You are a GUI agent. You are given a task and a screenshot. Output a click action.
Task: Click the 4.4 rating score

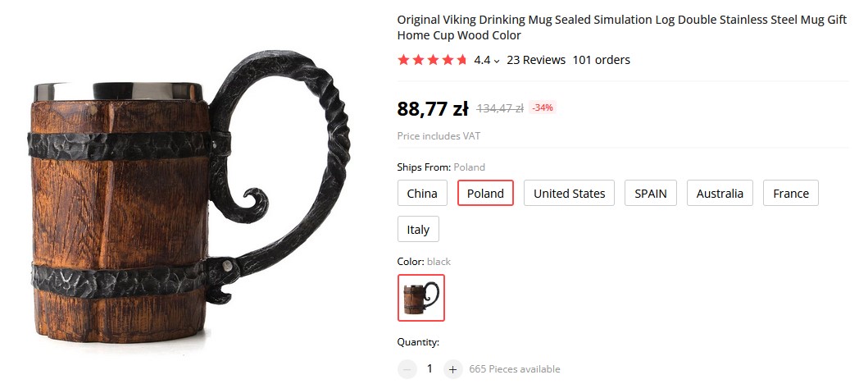482,60
